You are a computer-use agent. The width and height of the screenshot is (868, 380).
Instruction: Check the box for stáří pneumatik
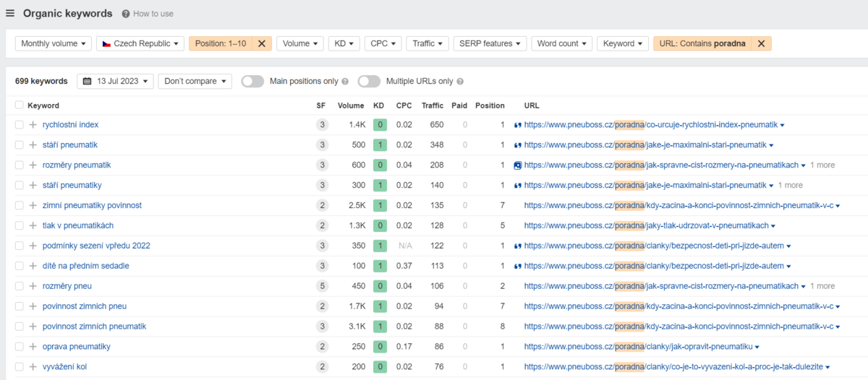tap(20, 145)
